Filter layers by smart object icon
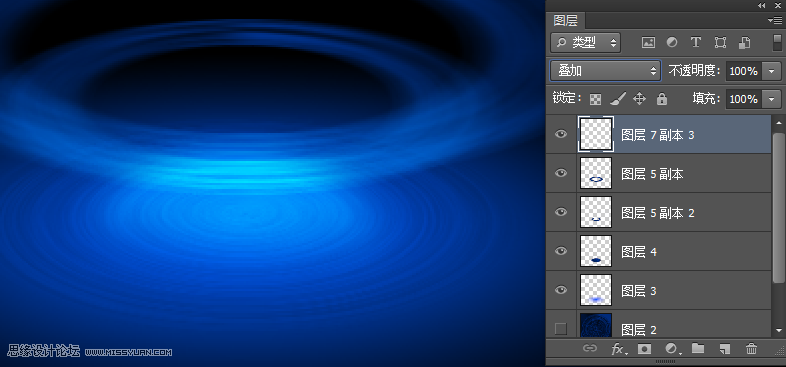786x367 pixels. [x=744, y=43]
